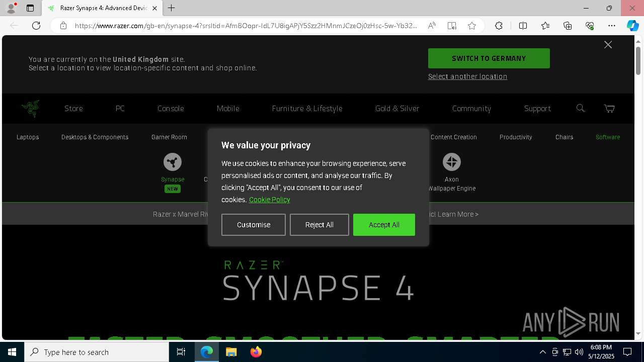Enter Immersive Reader mode
The width and height of the screenshot is (644, 362).
pyautogui.click(x=452, y=26)
